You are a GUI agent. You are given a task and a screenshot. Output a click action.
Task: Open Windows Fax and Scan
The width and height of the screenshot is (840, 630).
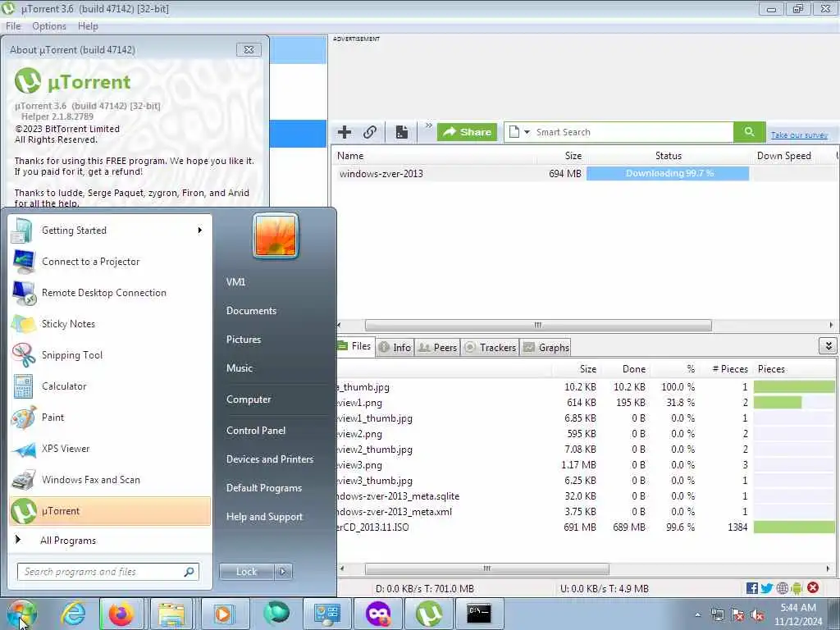[x=111, y=479]
